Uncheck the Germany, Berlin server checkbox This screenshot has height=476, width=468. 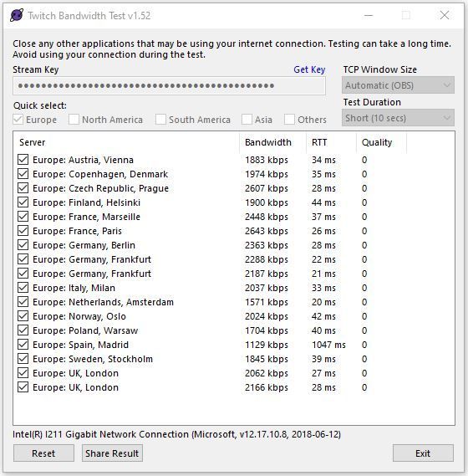(23, 245)
